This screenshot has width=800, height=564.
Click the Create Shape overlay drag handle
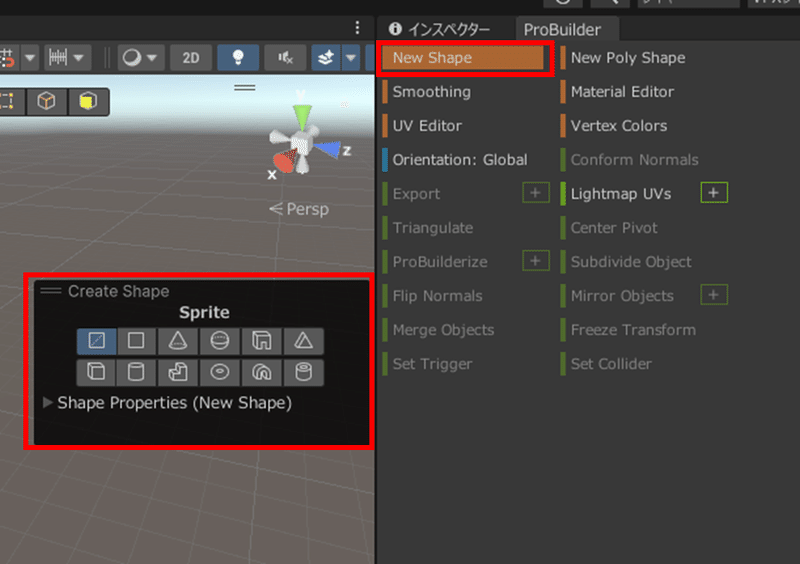point(51,291)
